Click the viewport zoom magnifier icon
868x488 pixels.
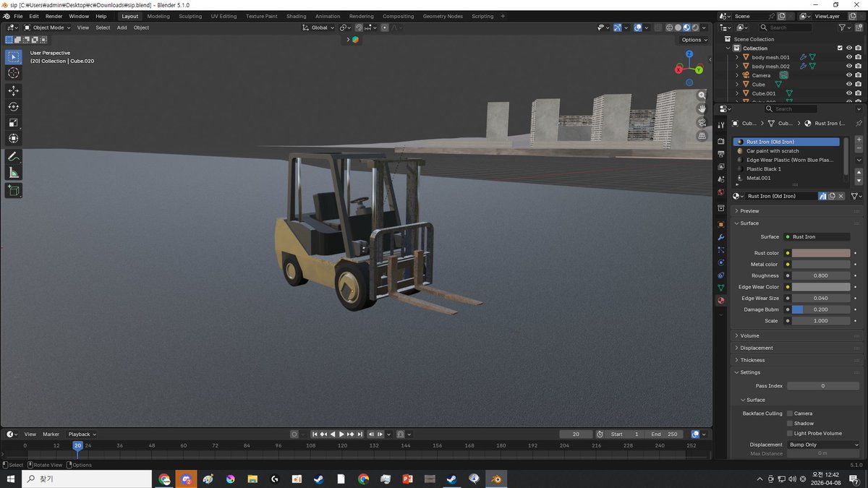702,95
